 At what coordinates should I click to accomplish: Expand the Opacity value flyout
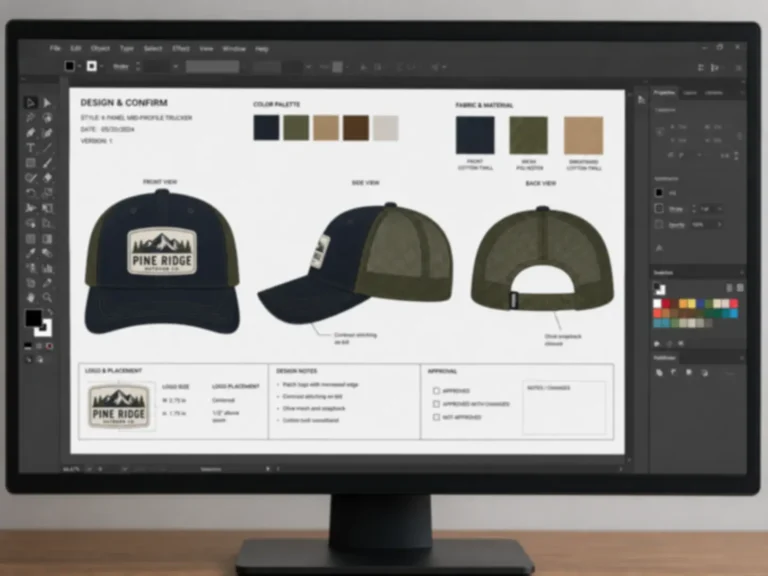(720, 225)
